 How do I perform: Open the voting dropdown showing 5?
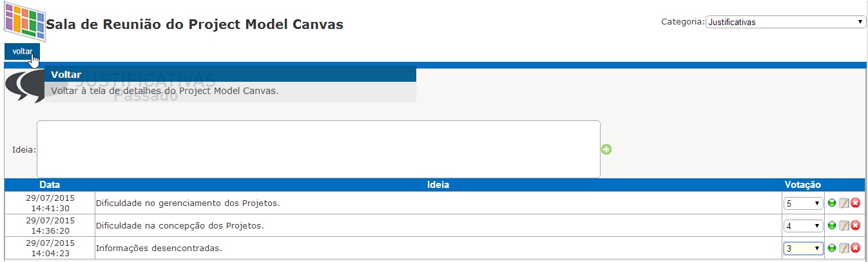(x=804, y=203)
